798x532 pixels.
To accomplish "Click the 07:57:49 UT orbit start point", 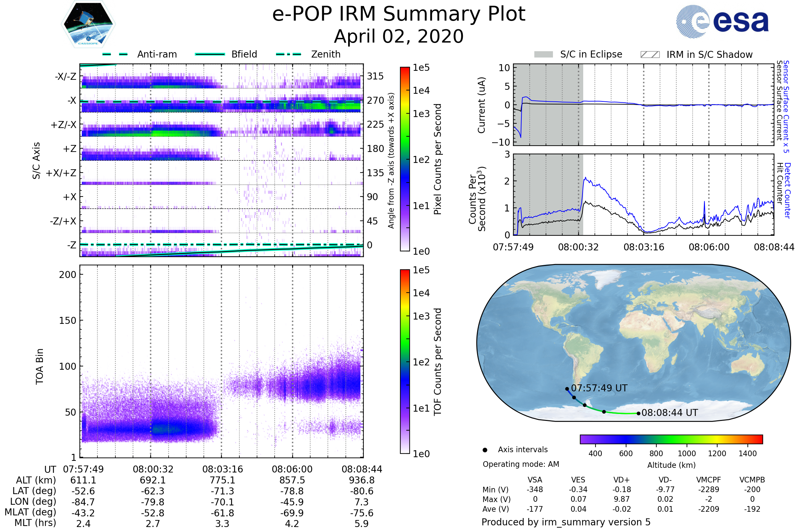I will [x=567, y=389].
